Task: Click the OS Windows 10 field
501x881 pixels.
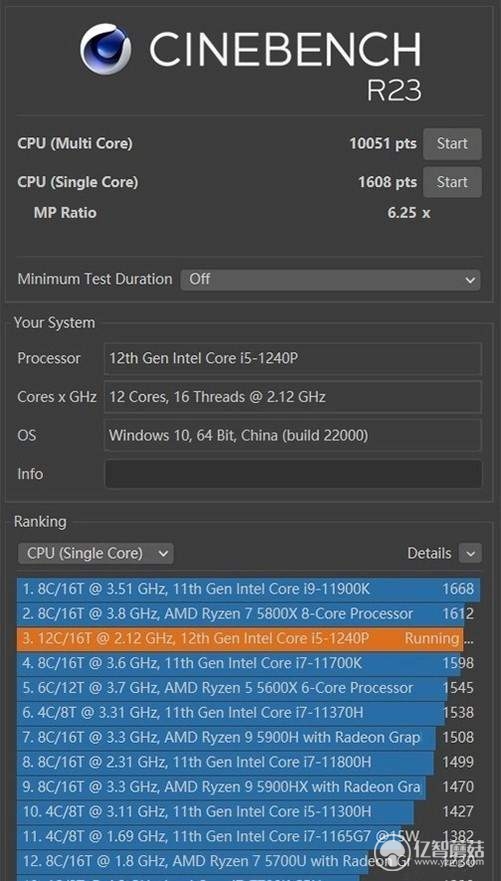Action: coord(293,435)
